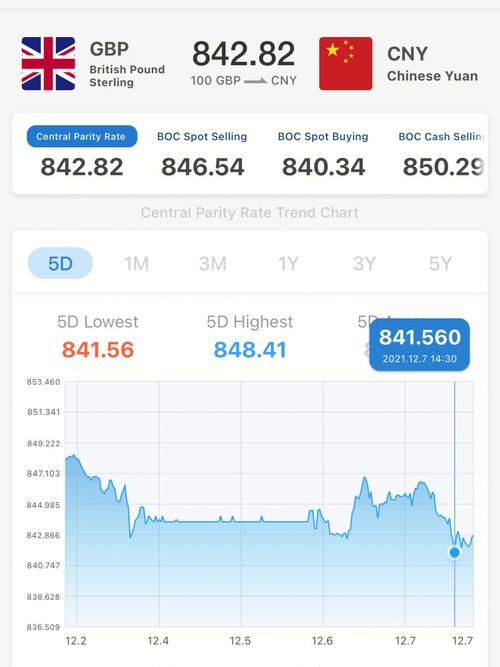The height and width of the screenshot is (667, 500).
Task: Select Central Parity Rate option
Action: pyautogui.click(x=82, y=137)
